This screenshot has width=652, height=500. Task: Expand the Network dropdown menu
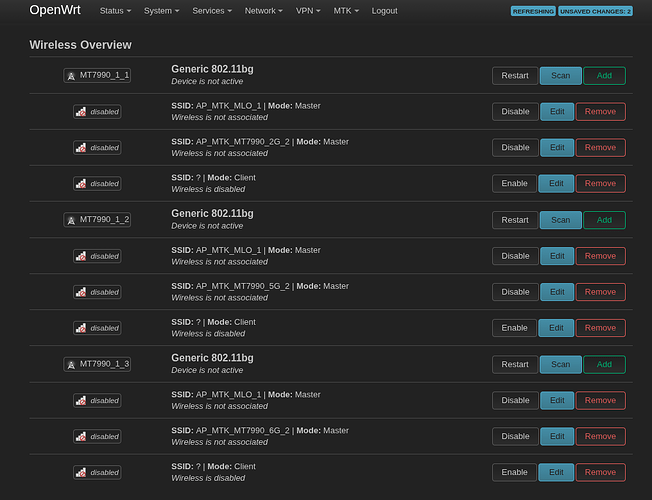tap(263, 11)
